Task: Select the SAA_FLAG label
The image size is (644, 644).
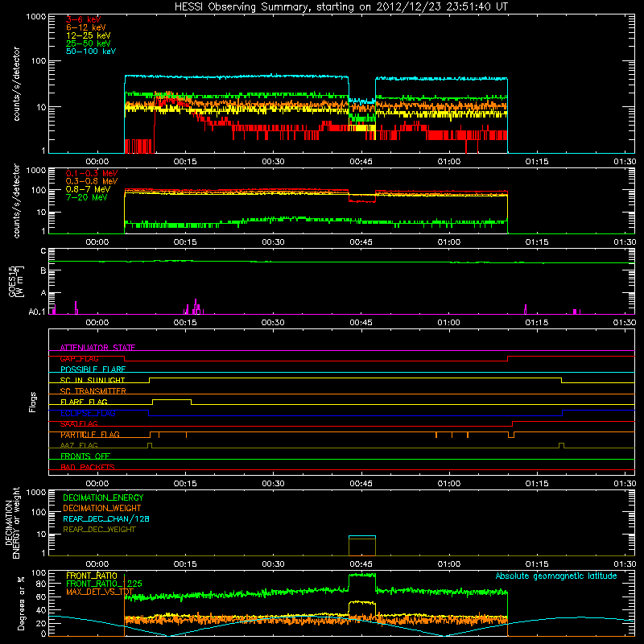Action: pos(79,423)
